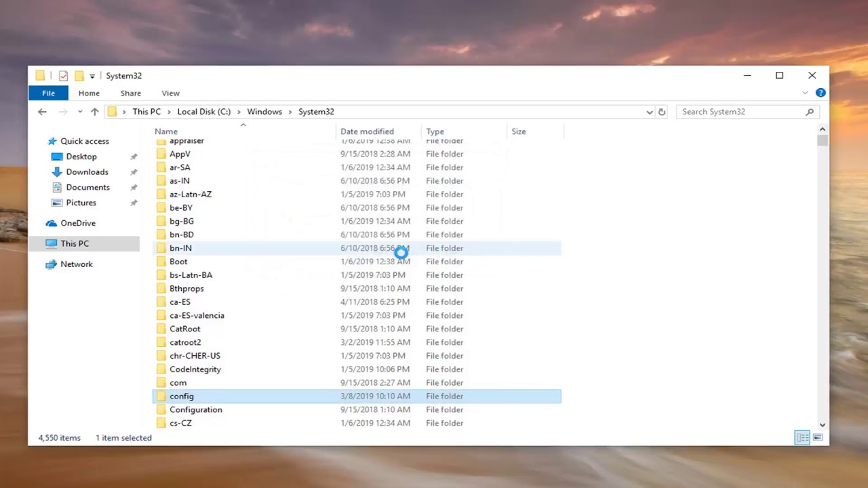The width and height of the screenshot is (868, 488).
Task: Click the file list vertical scrollbar thumb
Action: tap(823, 140)
